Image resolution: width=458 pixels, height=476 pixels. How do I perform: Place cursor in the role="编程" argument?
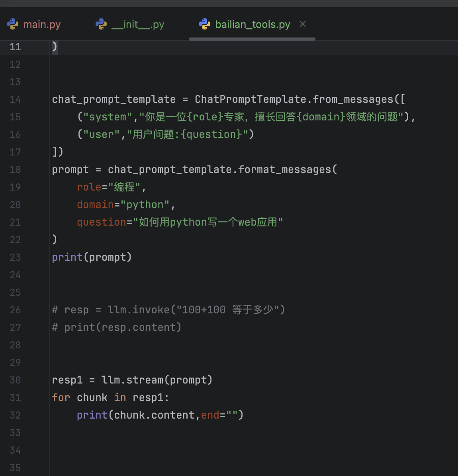click(x=108, y=187)
